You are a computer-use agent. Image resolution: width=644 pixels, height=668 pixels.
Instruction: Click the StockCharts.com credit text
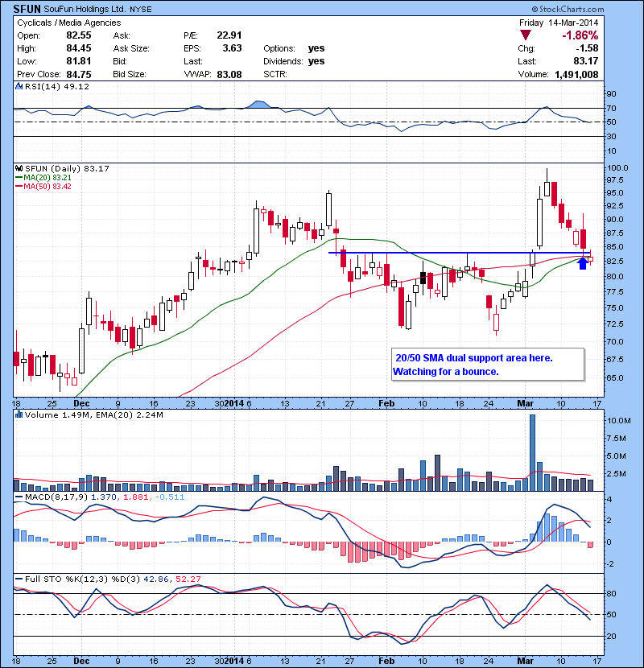[568, 9]
